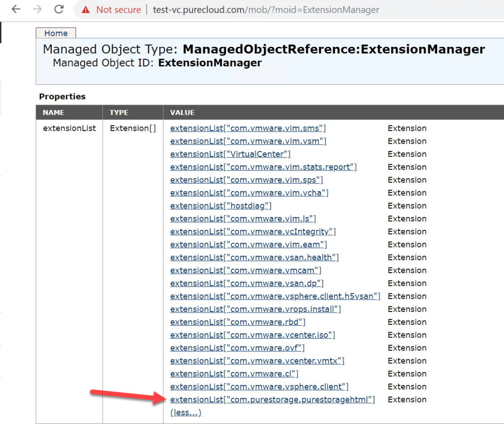This screenshot has height=438, width=504.
Task: Open extensionList VirtualCenter link
Action: tap(230, 154)
